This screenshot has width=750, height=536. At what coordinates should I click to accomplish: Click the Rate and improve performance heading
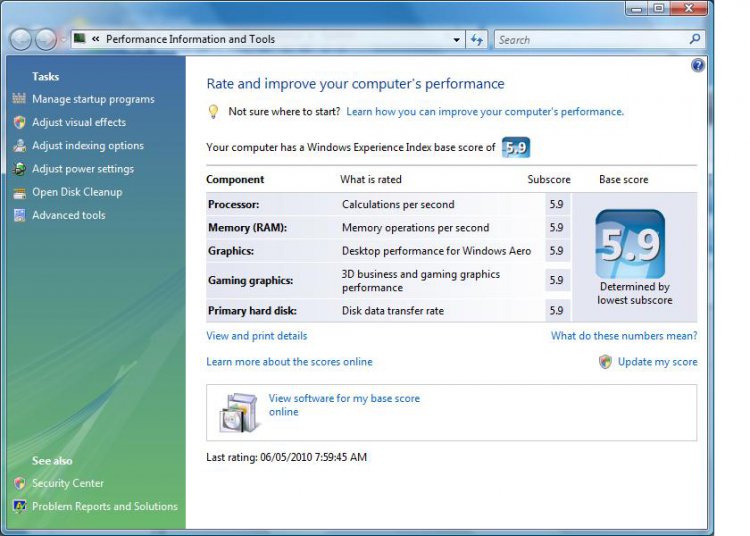[x=355, y=84]
